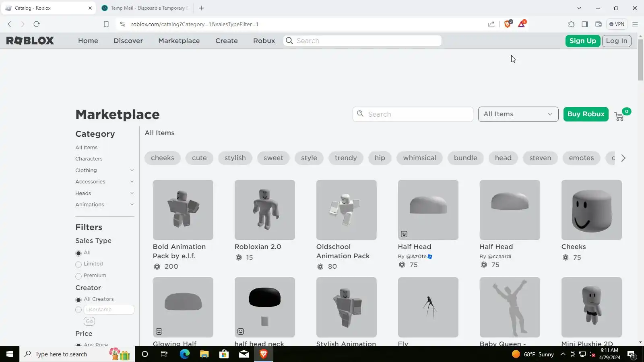Click the VPN button
644x362 pixels.
pos(617,24)
